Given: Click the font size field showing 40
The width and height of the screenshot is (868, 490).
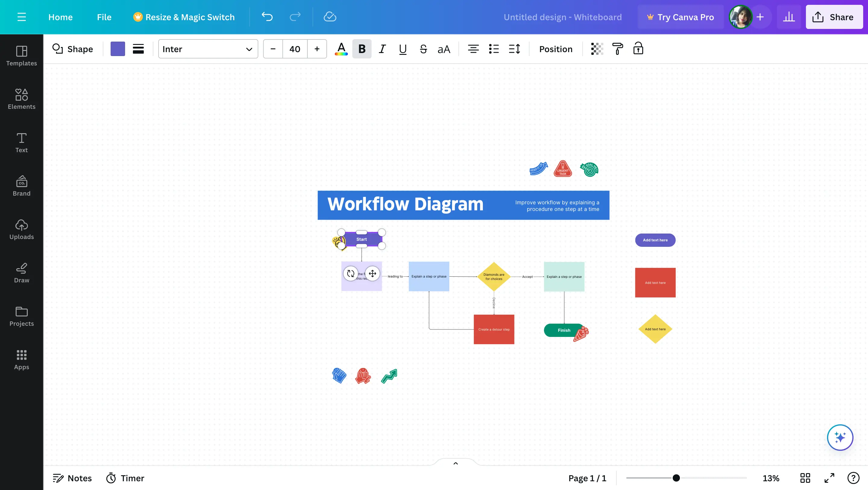Looking at the screenshot, I should coord(295,49).
